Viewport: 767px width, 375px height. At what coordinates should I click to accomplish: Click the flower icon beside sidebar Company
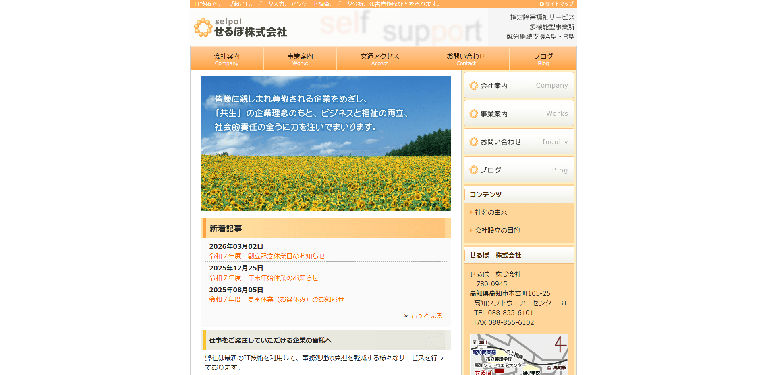tap(474, 86)
